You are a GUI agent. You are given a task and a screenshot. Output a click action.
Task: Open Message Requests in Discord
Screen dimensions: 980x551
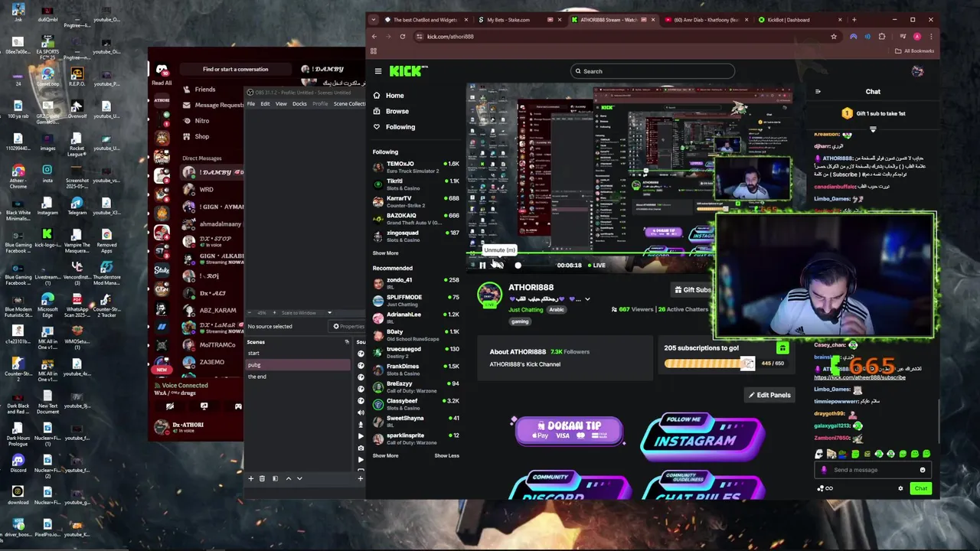[x=213, y=105]
